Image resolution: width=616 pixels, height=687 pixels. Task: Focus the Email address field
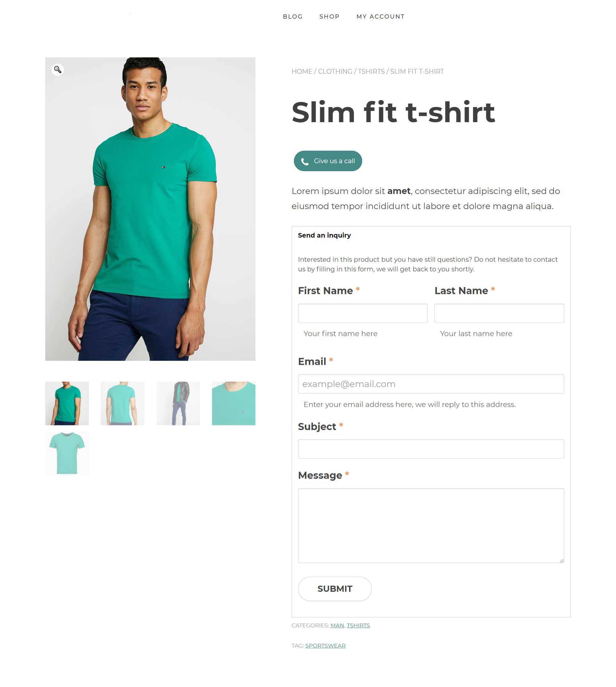(x=431, y=384)
